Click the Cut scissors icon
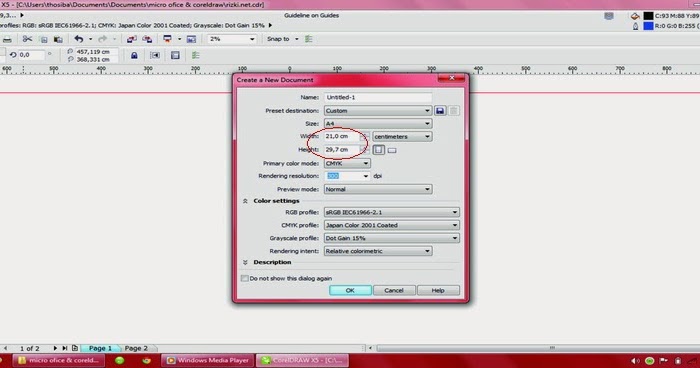The image size is (700, 368). click(x=27, y=39)
